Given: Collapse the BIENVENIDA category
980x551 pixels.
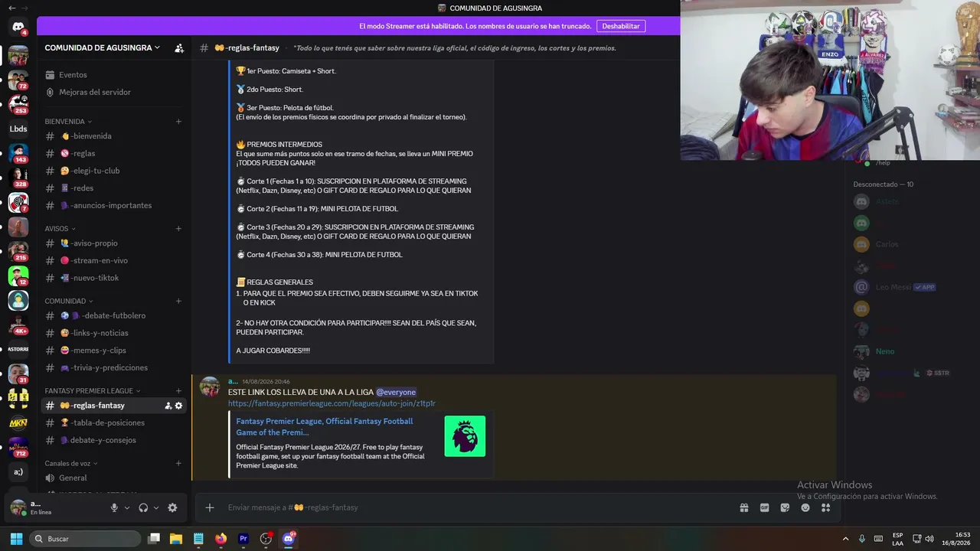Looking at the screenshot, I should (68, 122).
